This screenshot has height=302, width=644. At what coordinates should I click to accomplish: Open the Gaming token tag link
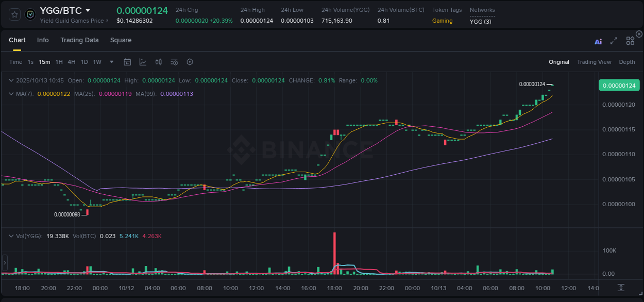click(x=443, y=21)
